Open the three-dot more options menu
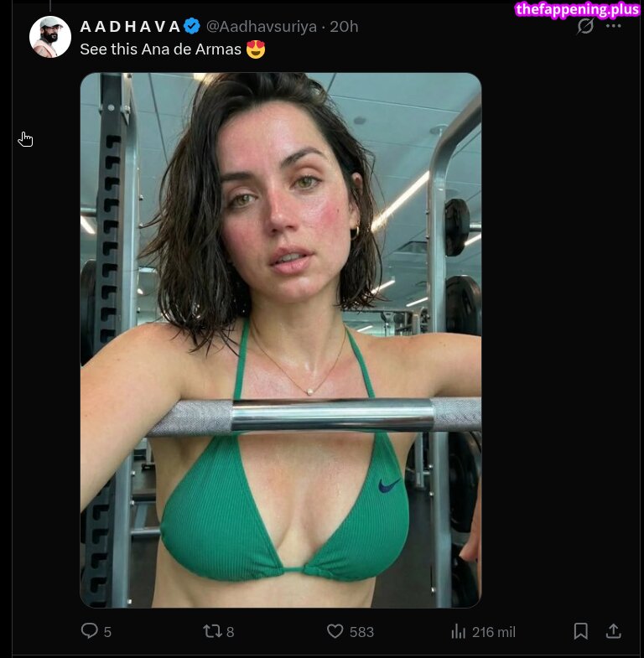The width and height of the screenshot is (644, 658). pyautogui.click(x=613, y=26)
